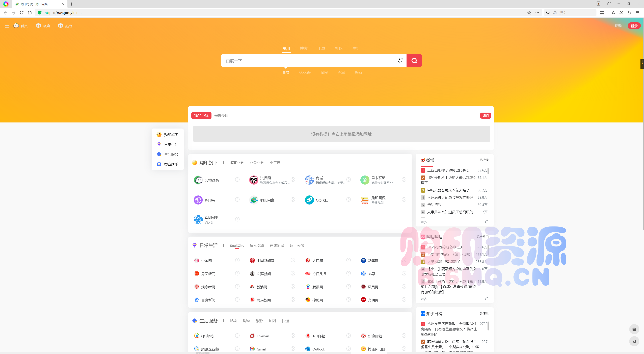
Task: Click the red 登录 button
Action: pyautogui.click(x=634, y=26)
